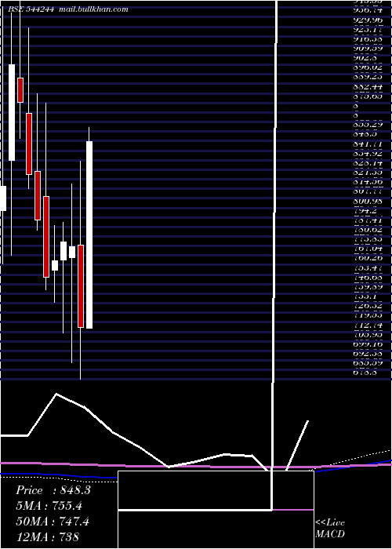This screenshot has height=549, width=392.
Task: Click the 794.2 price axis label
Action: (x=365, y=211)
